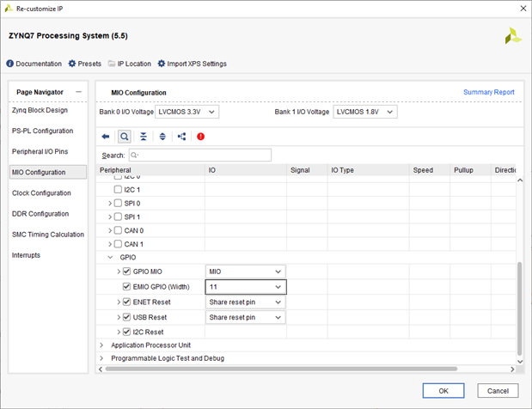This screenshot has width=532, height=409.
Task: Click the OK button
Action: point(443,391)
